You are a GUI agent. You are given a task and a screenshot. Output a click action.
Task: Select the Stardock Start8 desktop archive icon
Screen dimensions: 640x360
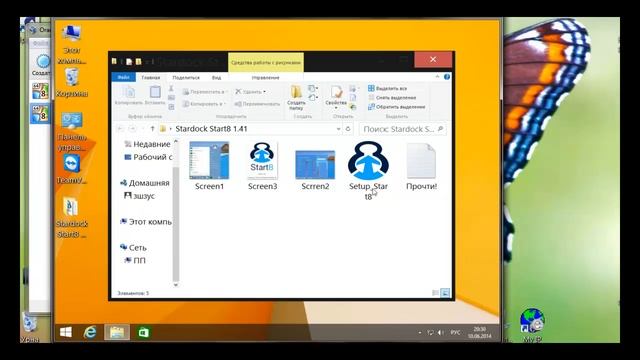(71, 218)
